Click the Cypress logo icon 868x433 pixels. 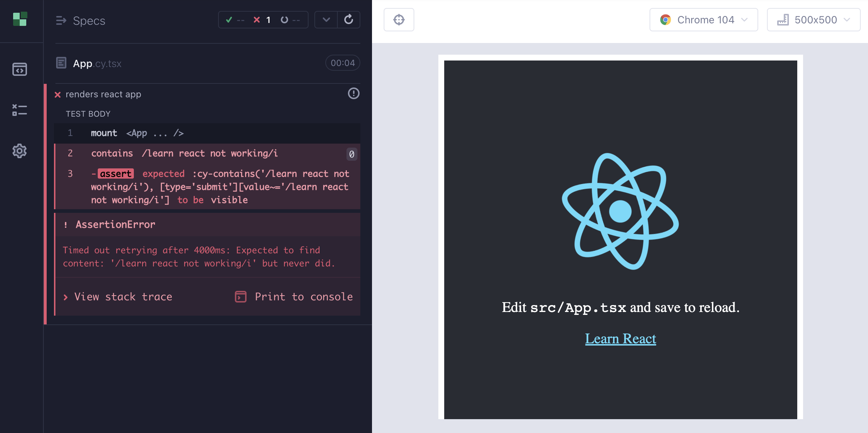pos(20,19)
